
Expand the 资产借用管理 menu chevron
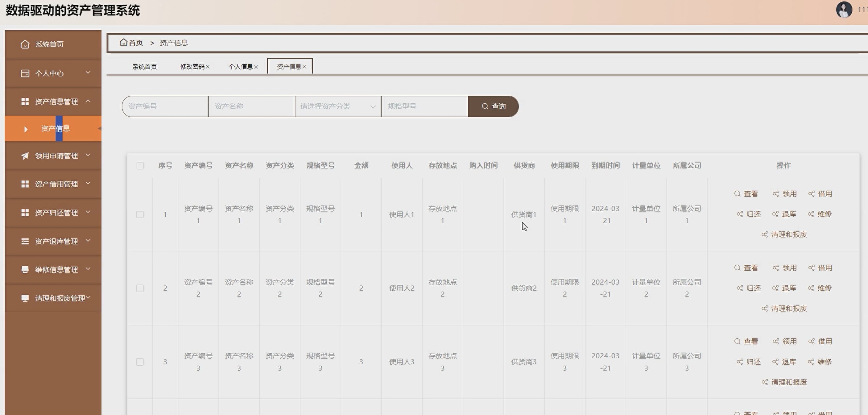click(x=88, y=183)
